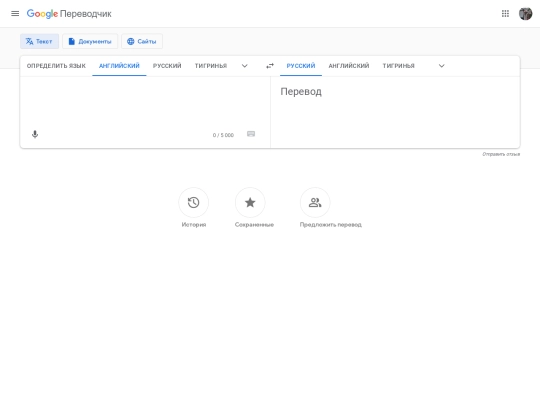Open the main hamburger menu
Image resolution: width=540 pixels, height=405 pixels.
point(15,14)
